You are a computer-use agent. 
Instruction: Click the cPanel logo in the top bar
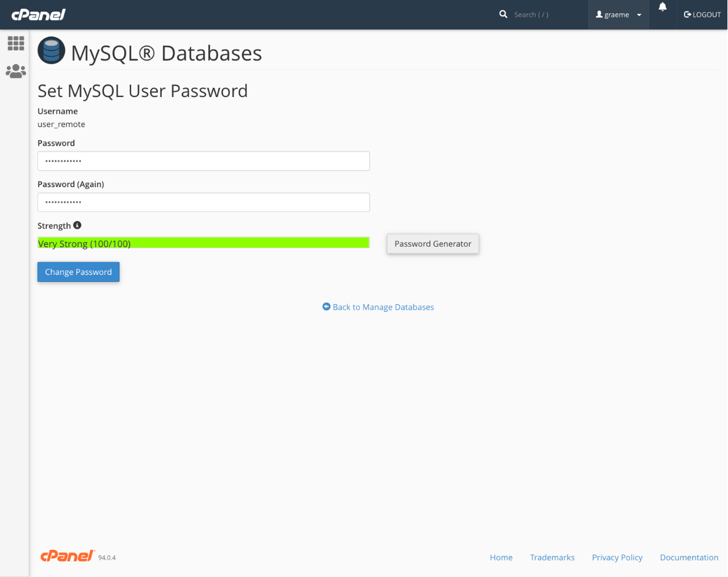(38, 14)
